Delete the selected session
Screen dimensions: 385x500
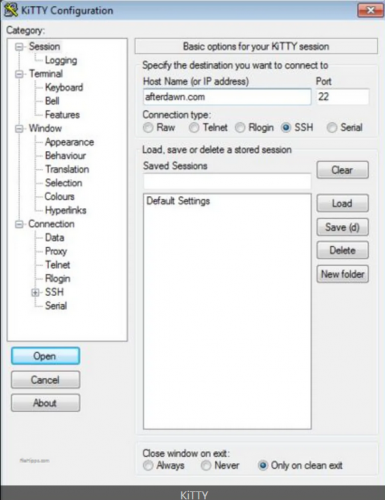(x=342, y=250)
